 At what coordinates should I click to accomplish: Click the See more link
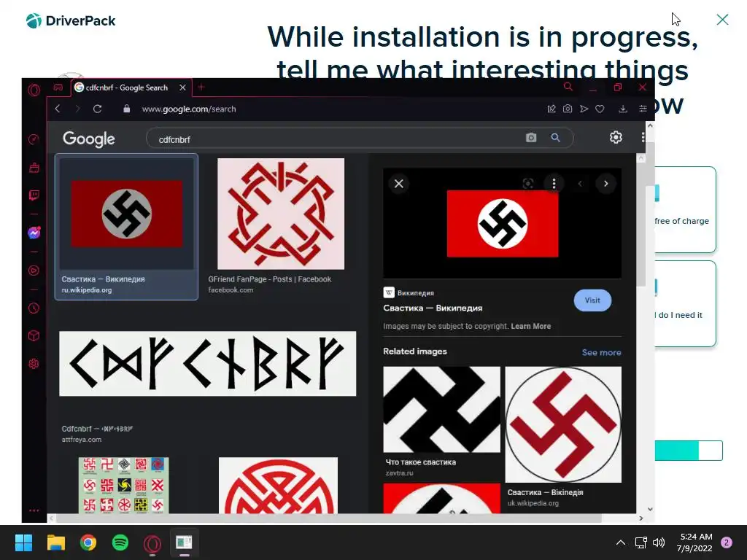pyautogui.click(x=601, y=352)
